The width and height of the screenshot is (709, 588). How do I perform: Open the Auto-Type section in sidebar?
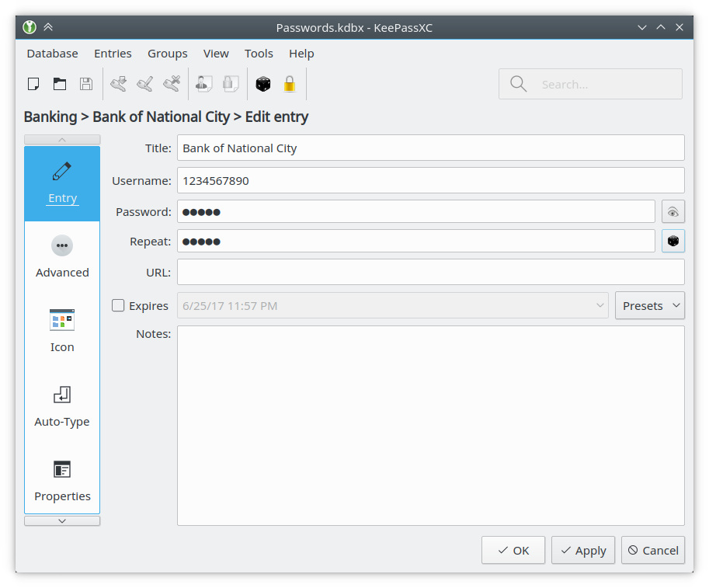tap(62, 405)
